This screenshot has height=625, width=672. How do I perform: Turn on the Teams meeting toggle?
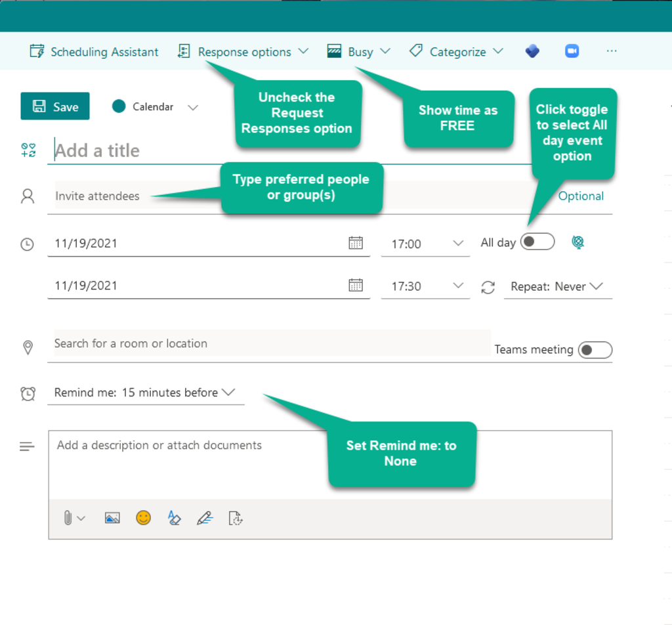[595, 350]
